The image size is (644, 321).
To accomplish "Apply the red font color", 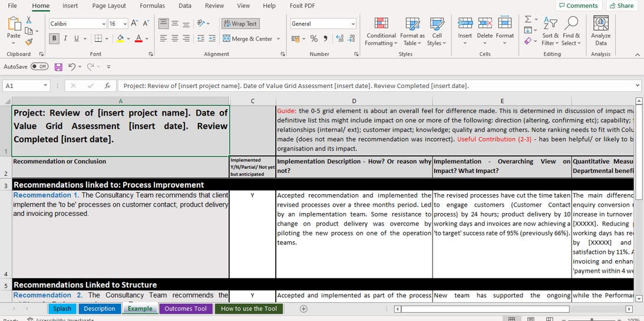I will (138, 39).
